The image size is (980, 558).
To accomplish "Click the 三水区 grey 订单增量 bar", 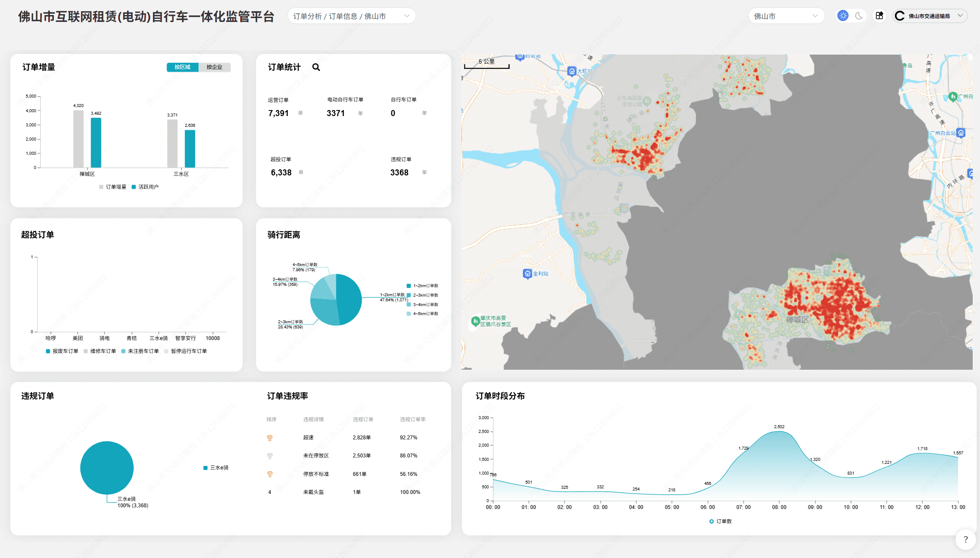I will (x=172, y=144).
